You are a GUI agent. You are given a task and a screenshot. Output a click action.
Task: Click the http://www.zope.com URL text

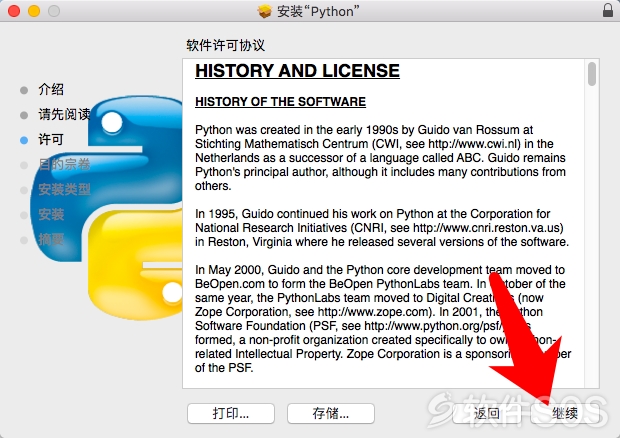[x=374, y=312]
